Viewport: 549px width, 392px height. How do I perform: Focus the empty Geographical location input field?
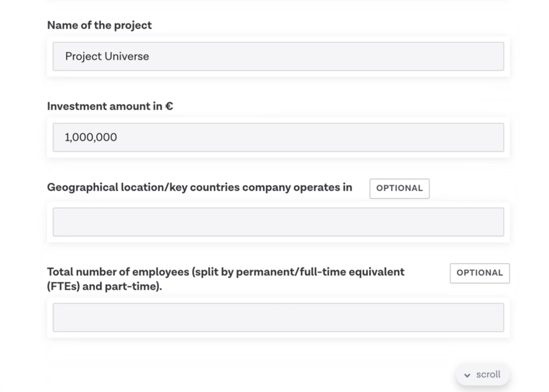pyautogui.click(x=278, y=222)
